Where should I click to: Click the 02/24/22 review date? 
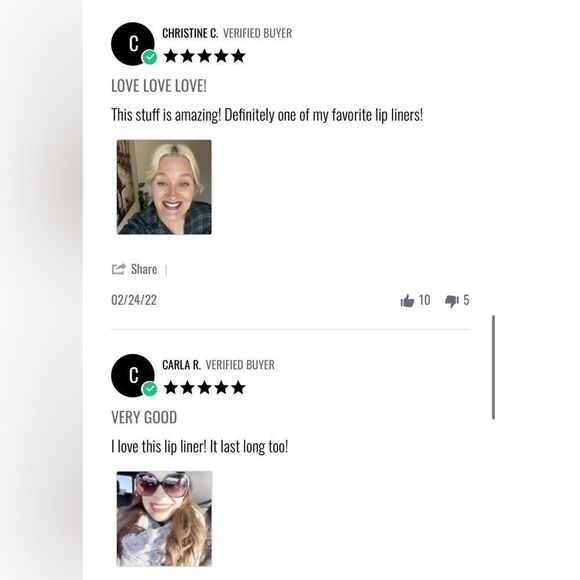pos(134,300)
